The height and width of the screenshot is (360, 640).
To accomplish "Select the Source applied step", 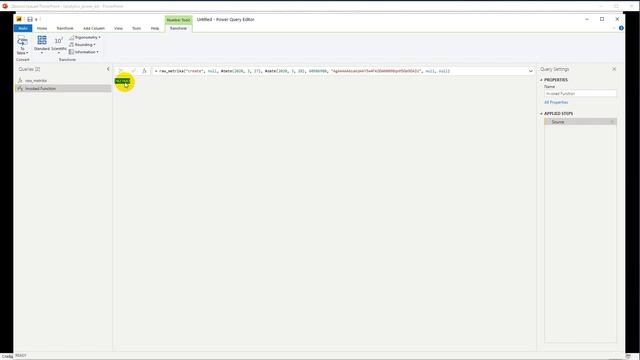I will [580, 122].
